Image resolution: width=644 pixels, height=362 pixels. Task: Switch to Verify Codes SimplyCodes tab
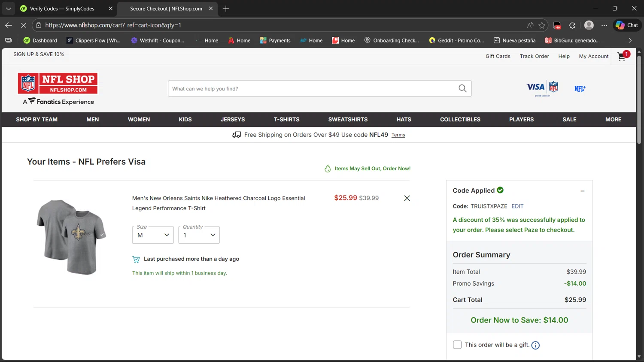coord(62,9)
